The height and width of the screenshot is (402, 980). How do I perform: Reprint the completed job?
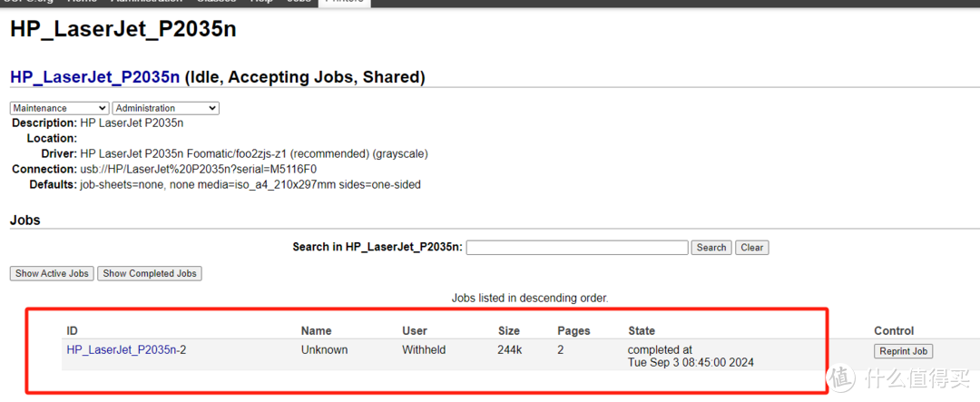coord(903,351)
